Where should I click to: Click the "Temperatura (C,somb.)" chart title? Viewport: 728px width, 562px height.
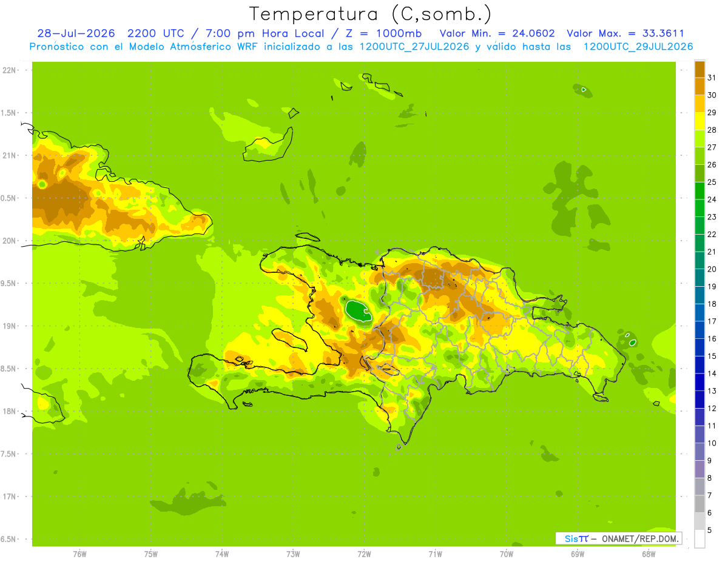point(371,15)
